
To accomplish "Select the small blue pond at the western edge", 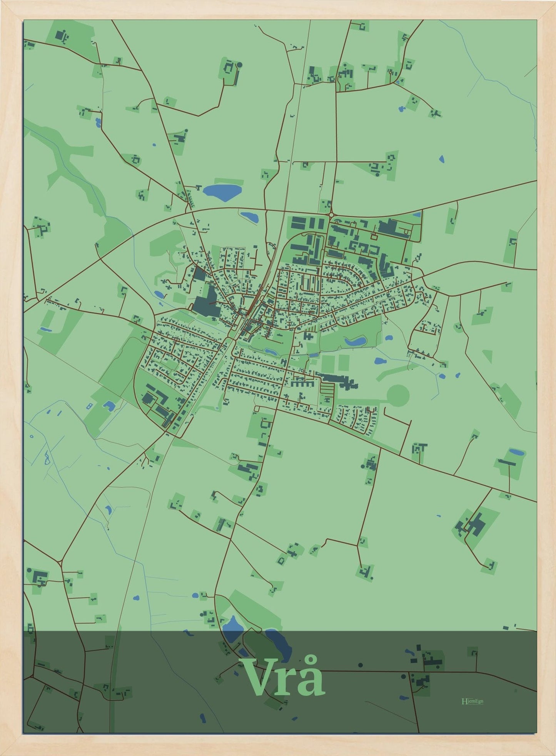I will pos(45,330).
